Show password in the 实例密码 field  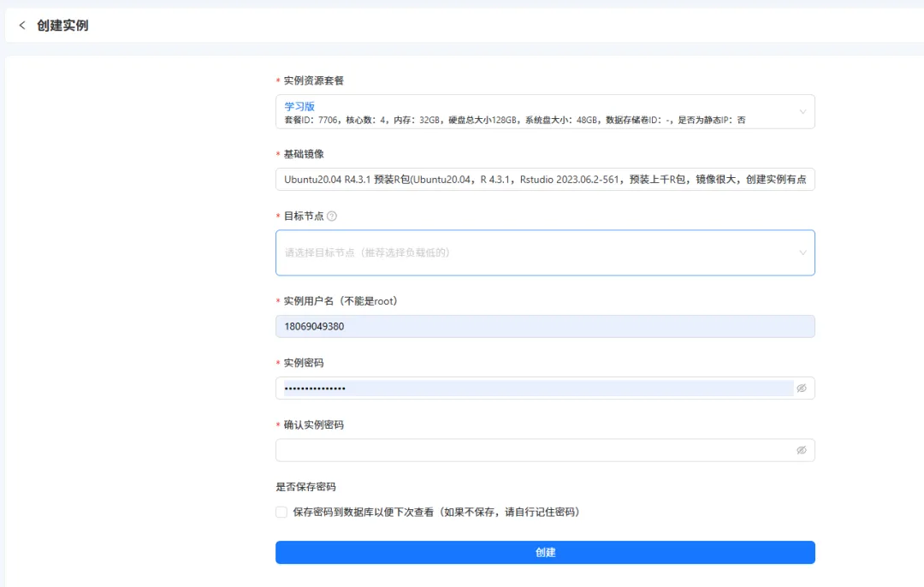pyautogui.click(x=802, y=388)
